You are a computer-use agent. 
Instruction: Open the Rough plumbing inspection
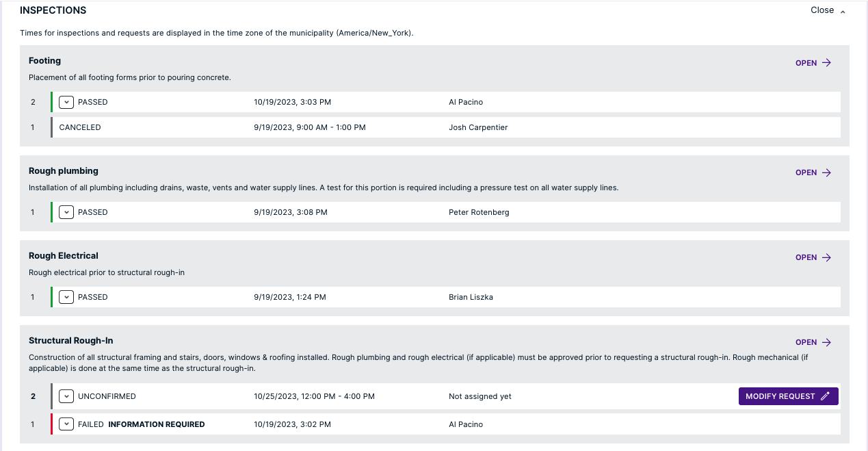pos(805,172)
